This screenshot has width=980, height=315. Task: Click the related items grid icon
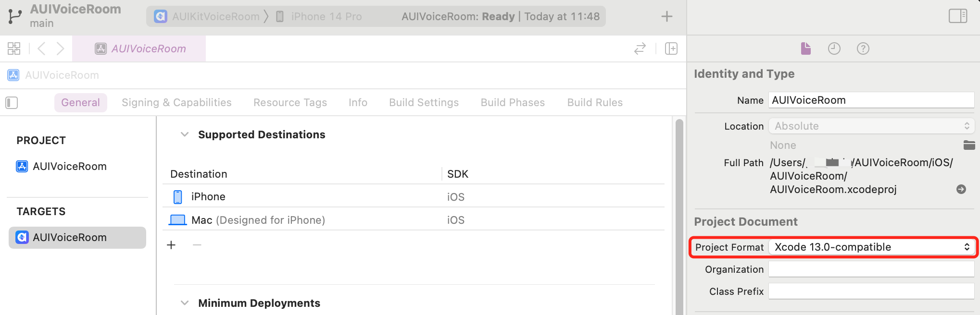(14, 48)
